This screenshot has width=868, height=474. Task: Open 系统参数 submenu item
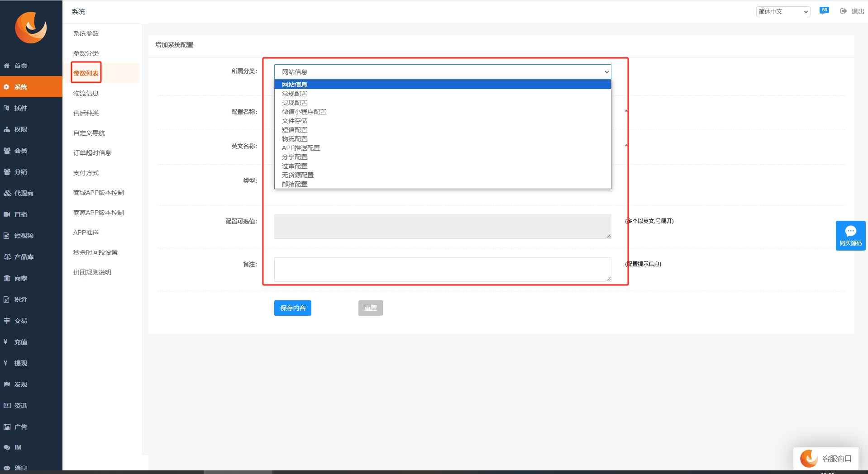[86, 33]
